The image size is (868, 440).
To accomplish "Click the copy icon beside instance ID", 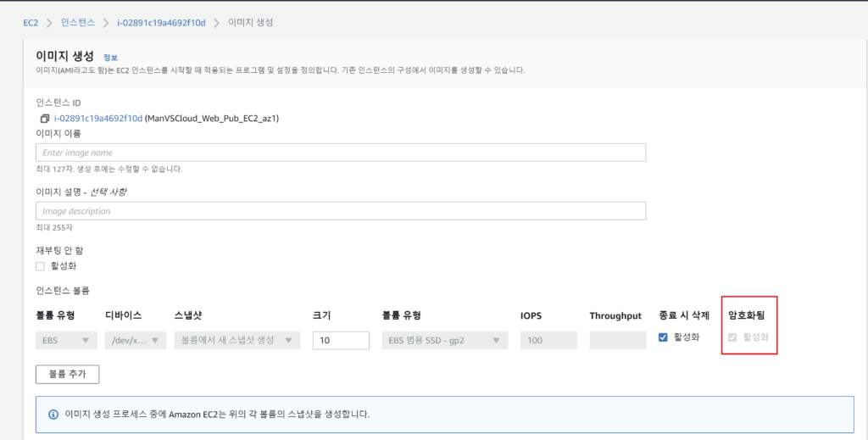I will tap(45, 119).
